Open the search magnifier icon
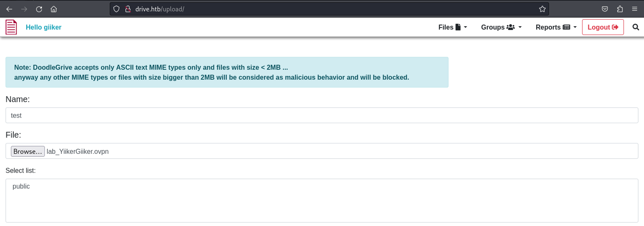This screenshot has height=226, width=644. [636, 27]
